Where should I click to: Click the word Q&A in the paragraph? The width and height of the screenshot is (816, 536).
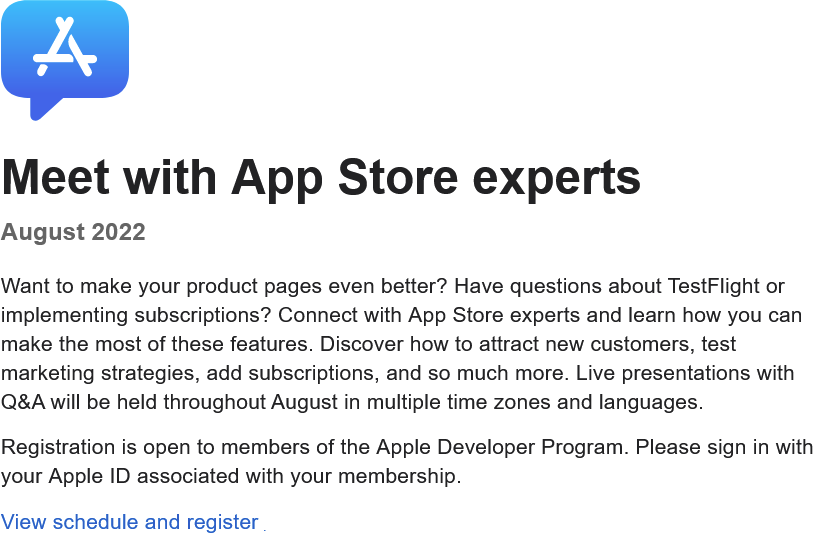click(x=23, y=402)
